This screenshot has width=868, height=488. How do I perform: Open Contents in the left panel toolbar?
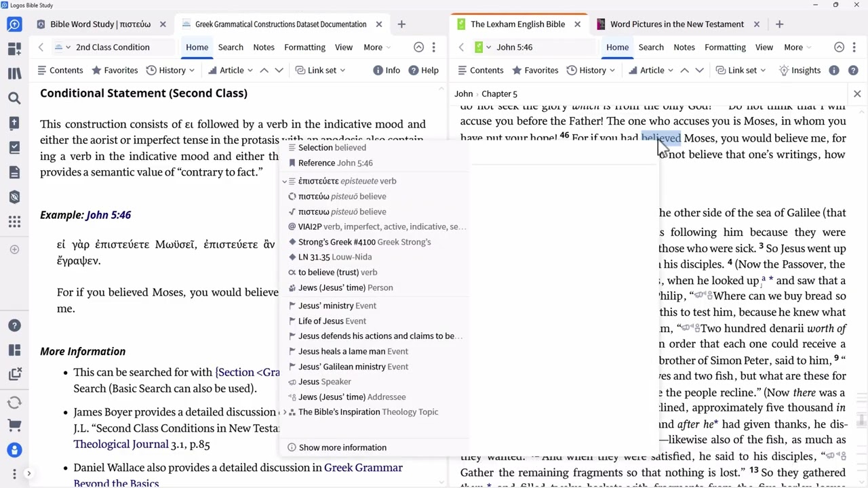tap(60, 70)
